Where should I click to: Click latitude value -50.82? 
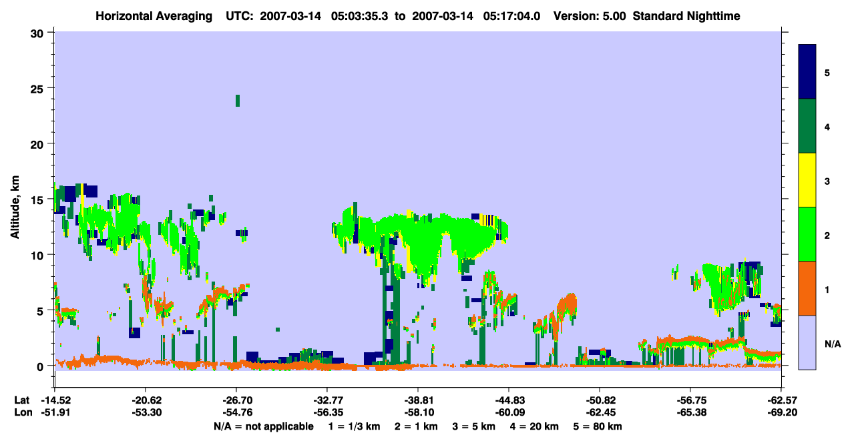pyautogui.click(x=600, y=400)
